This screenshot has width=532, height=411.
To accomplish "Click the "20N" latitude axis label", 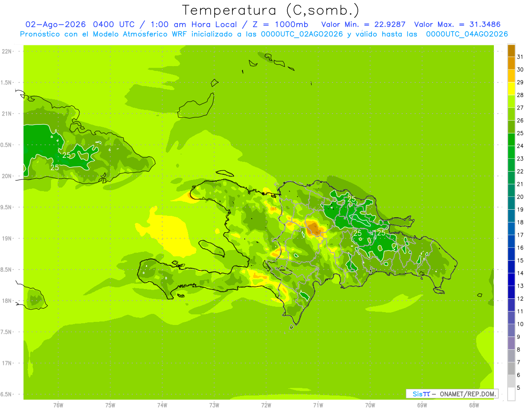I will (7, 176).
